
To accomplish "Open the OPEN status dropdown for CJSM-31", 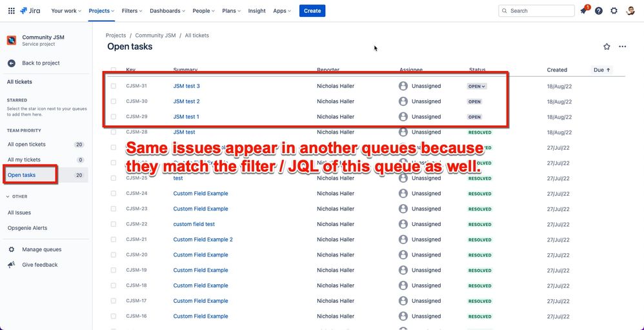I will tap(477, 87).
